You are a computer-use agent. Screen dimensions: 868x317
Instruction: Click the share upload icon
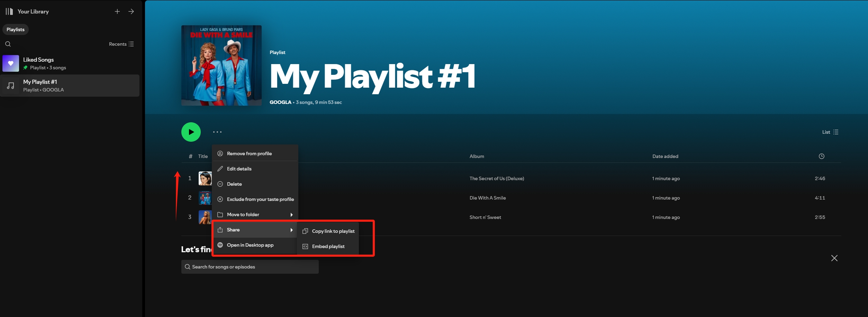(220, 230)
